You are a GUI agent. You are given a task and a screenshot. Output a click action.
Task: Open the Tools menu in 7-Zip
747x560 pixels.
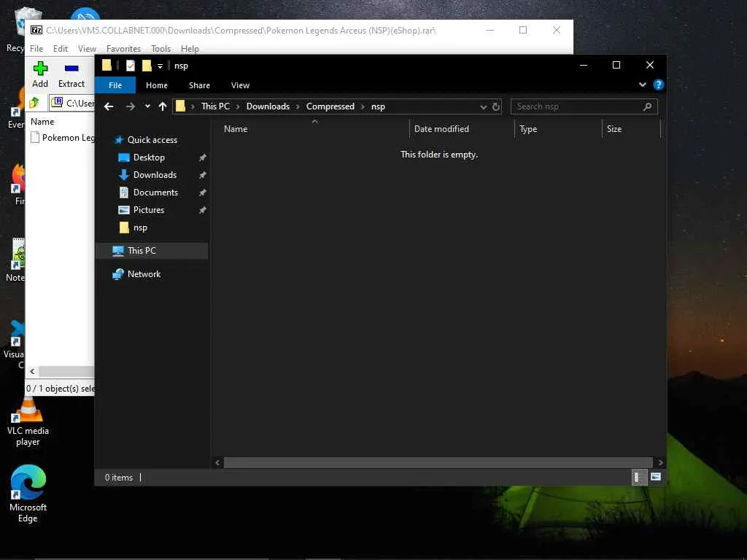pos(160,49)
